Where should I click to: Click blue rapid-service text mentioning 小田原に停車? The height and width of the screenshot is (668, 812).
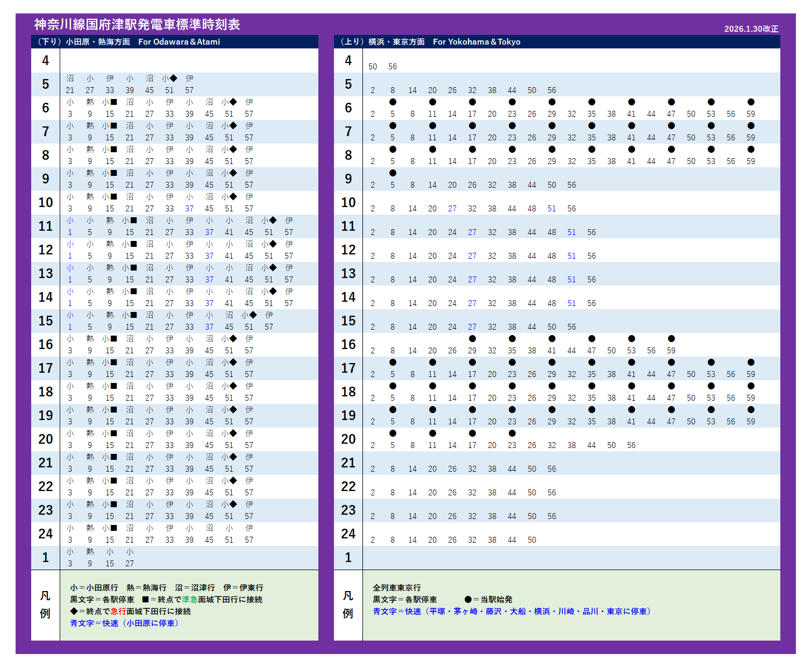(124, 623)
